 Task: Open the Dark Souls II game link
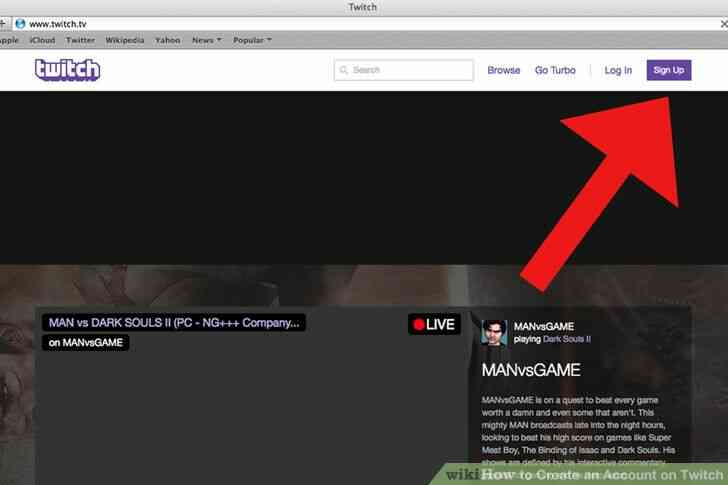click(567, 339)
